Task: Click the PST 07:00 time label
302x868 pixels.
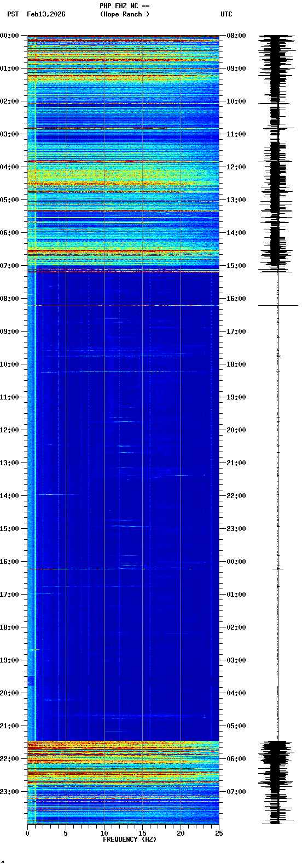Action: click(10, 266)
